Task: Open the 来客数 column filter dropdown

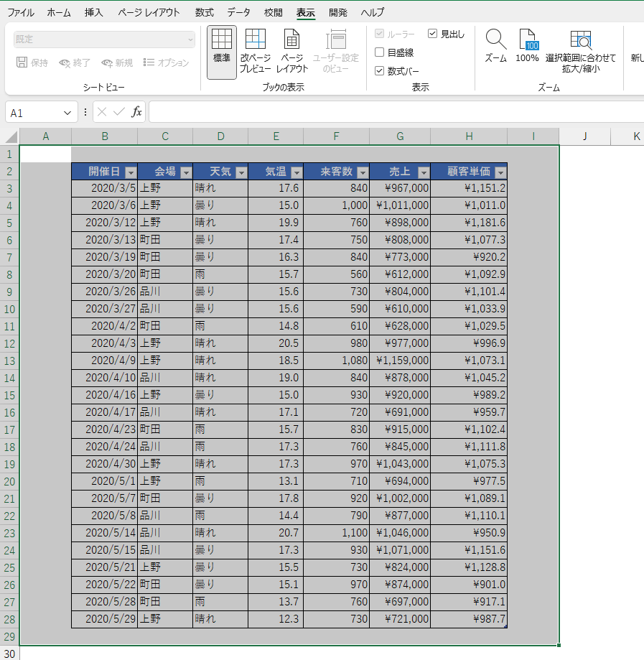Action: (x=363, y=172)
